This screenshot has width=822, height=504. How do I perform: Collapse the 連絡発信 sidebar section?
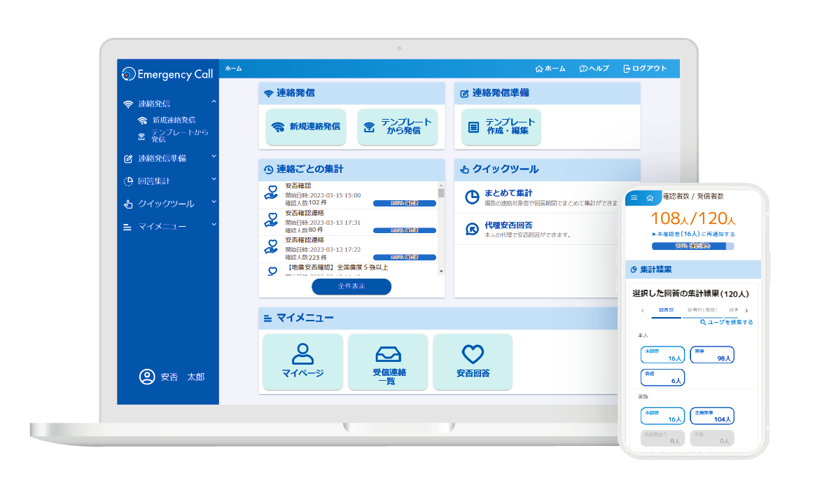[214, 103]
